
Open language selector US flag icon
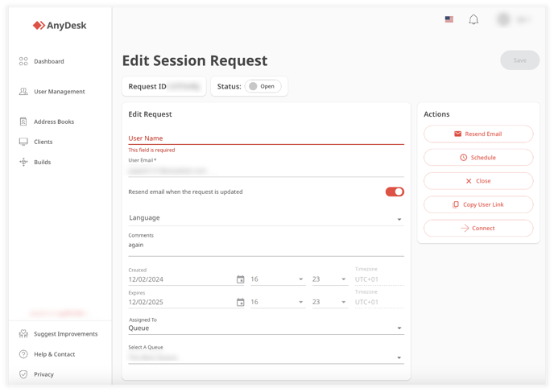[449, 19]
